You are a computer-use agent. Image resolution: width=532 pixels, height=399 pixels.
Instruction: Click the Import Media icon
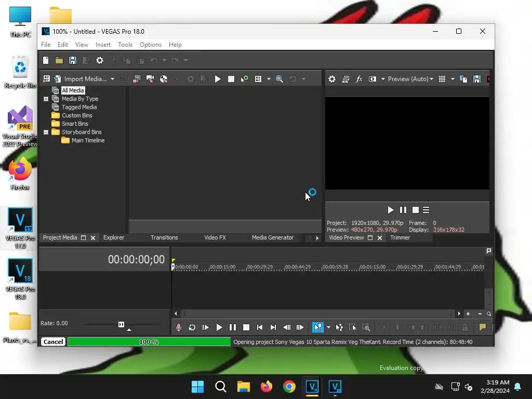(x=58, y=79)
